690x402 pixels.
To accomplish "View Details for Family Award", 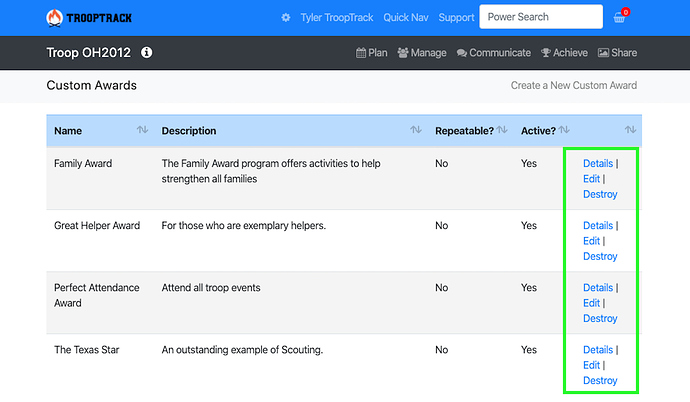I will (597, 164).
